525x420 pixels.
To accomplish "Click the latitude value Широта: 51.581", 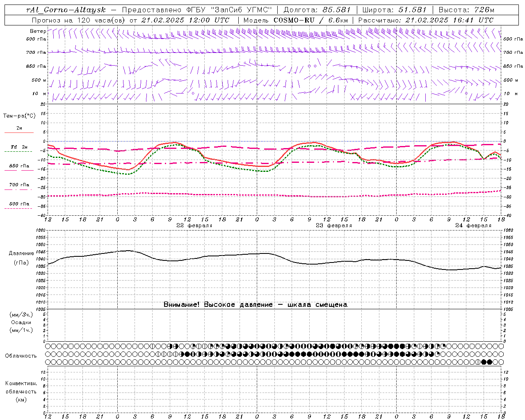I will tap(395, 10).
